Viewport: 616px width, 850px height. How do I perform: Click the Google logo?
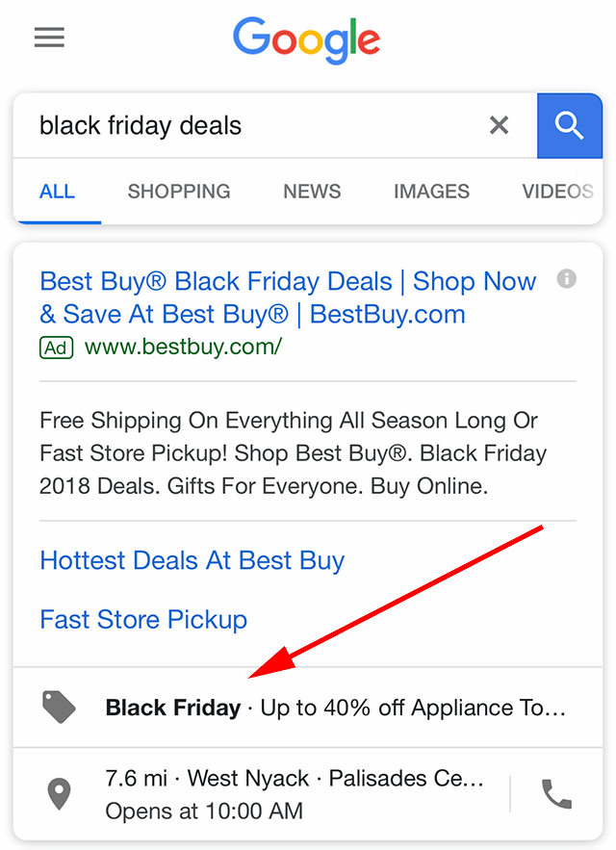click(306, 40)
